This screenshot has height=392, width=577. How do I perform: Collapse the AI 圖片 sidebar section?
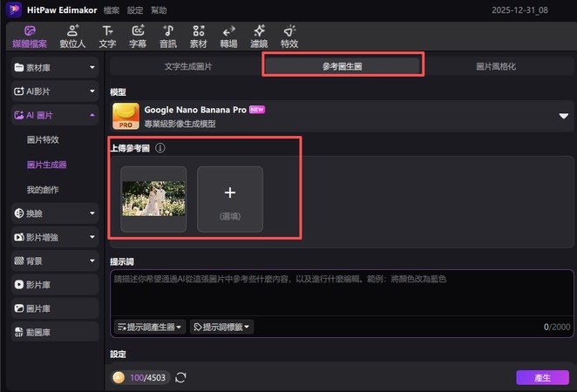pos(55,115)
